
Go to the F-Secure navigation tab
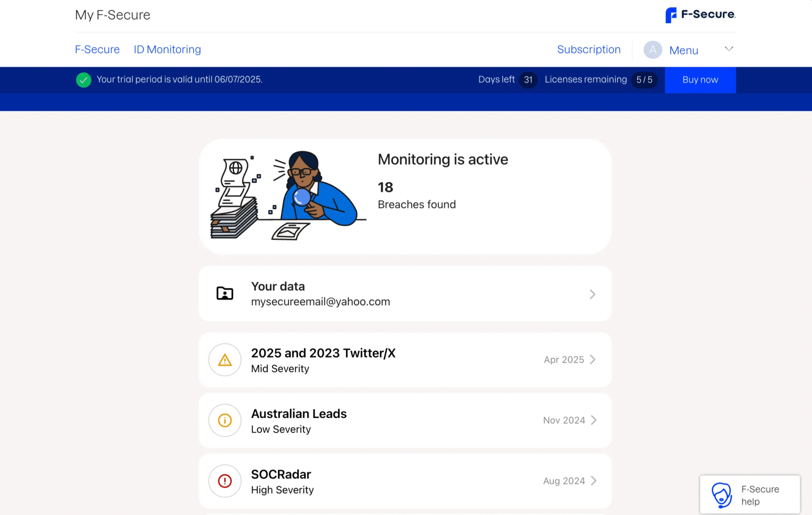(97, 50)
